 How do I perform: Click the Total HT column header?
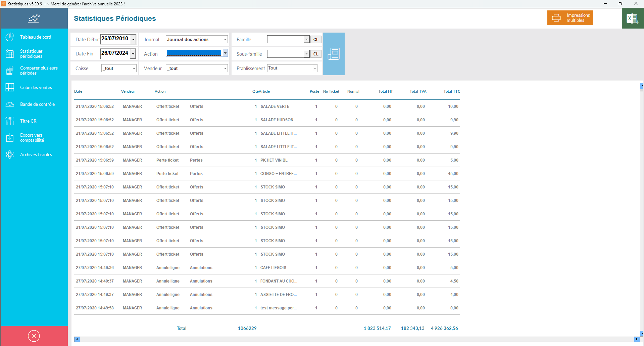click(386, 91)
